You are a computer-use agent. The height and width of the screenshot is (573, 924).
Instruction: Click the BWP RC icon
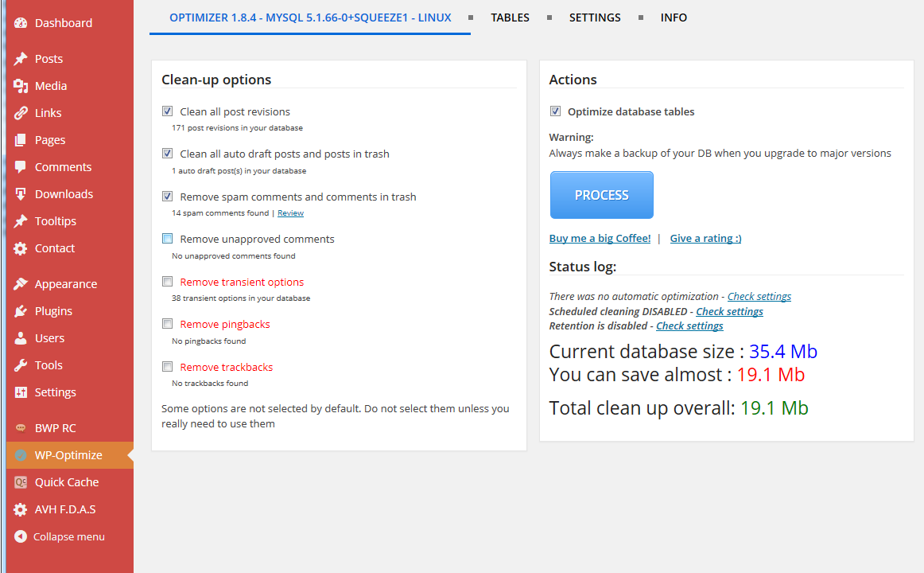pos(21,428)
